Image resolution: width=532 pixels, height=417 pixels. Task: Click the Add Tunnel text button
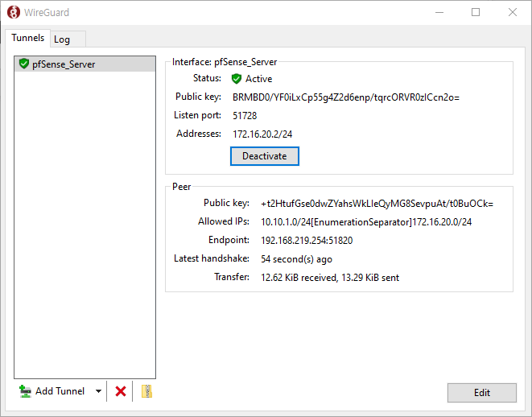click(x=60, y=391)
